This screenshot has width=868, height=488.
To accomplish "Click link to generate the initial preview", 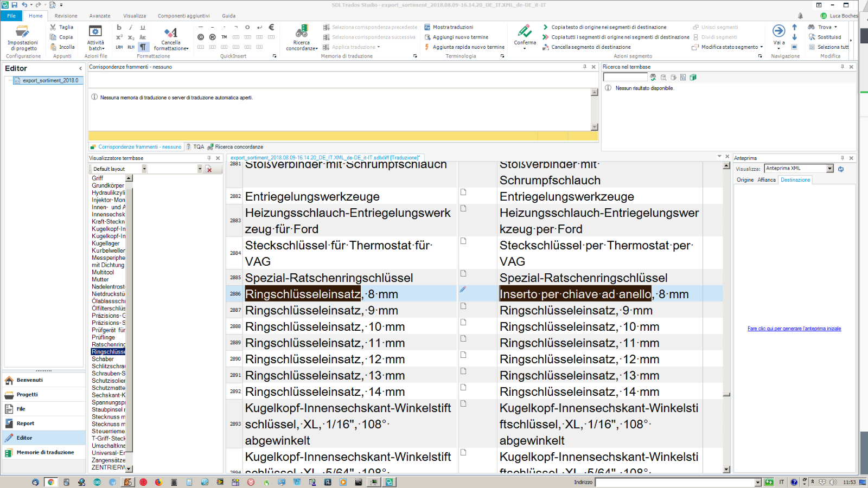I will tap(794, 328).
